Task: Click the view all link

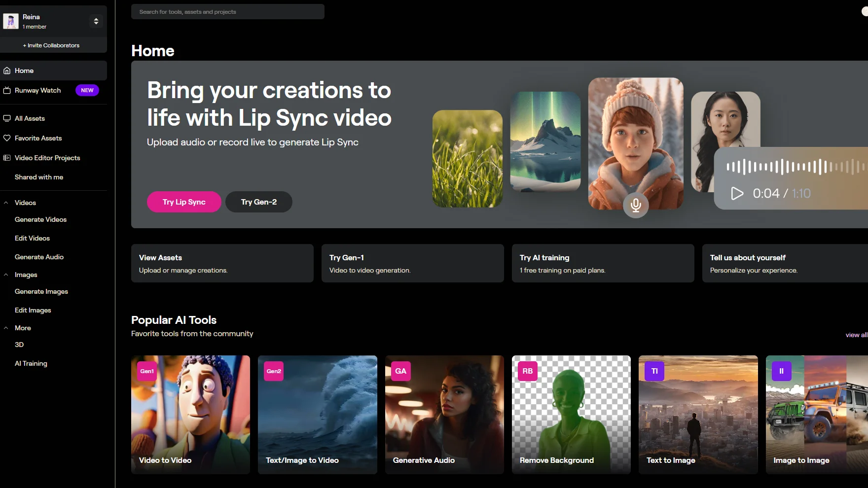Action: point(856,335)
